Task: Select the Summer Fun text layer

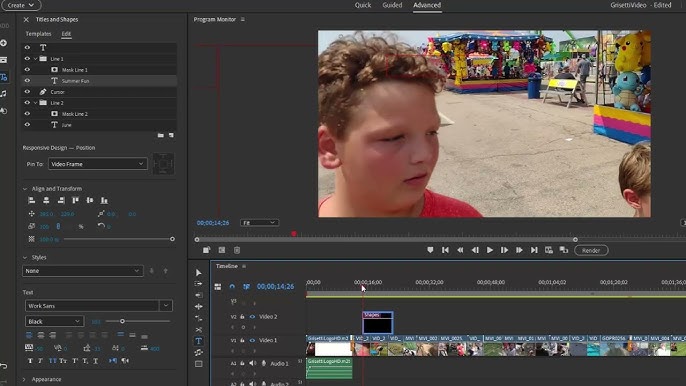Action: pos(100,81)
